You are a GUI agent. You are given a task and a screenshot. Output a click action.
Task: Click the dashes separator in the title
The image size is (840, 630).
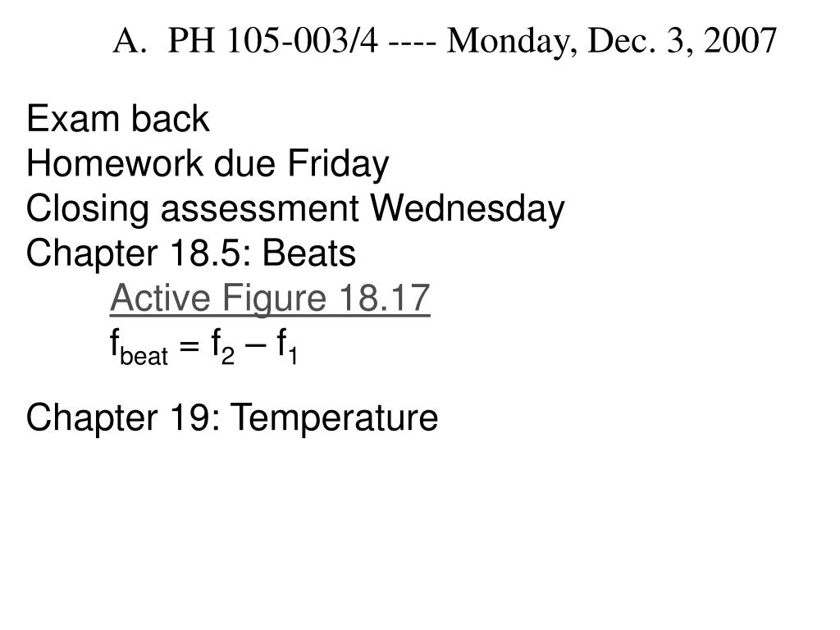coord(412,44)
